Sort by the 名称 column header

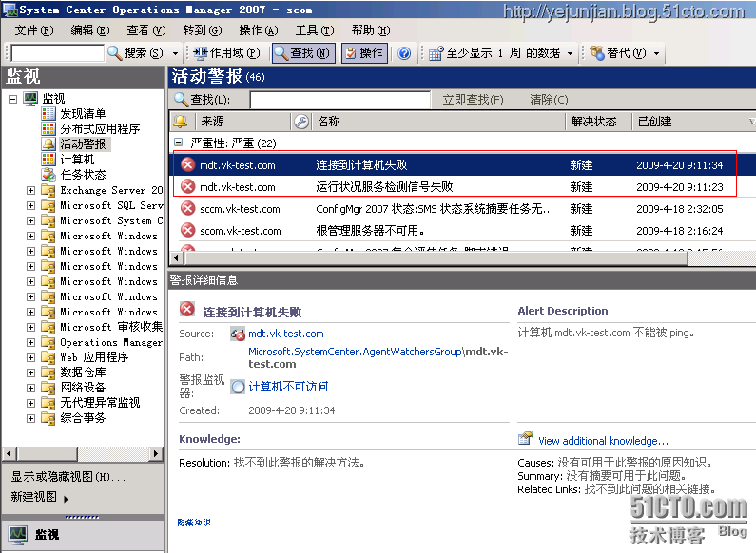[438, 122]
